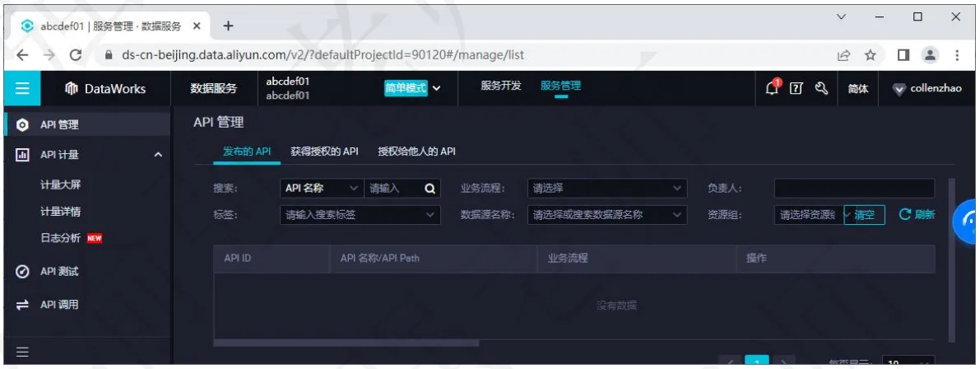Click the DataWorks logo
This screenshot has width=980, height=369.
pos(105,89)
